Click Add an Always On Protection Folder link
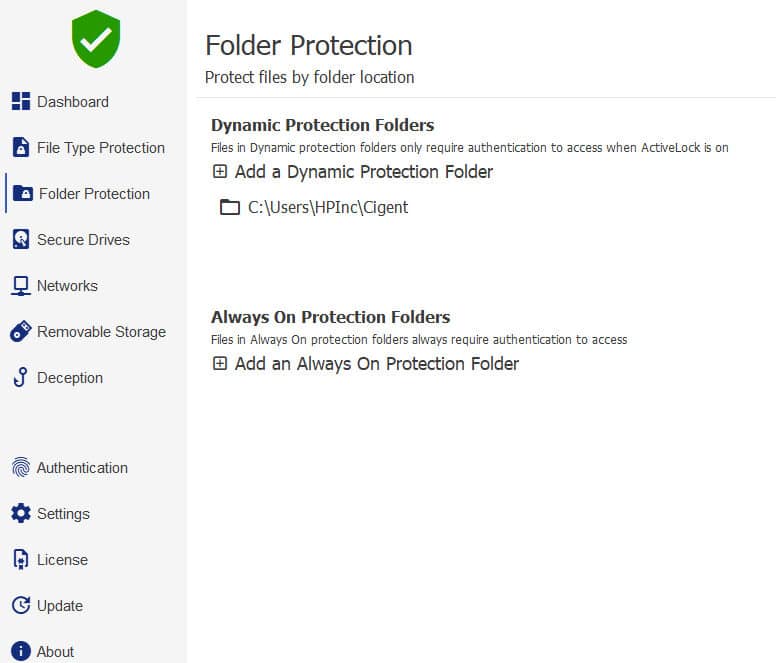The image size is (776, 663). (x=377, y=364)
